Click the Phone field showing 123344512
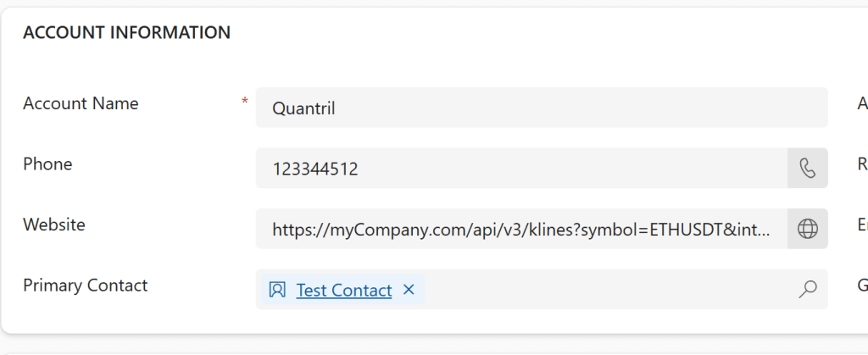868x355 pixels. click(x=521, y=169)
